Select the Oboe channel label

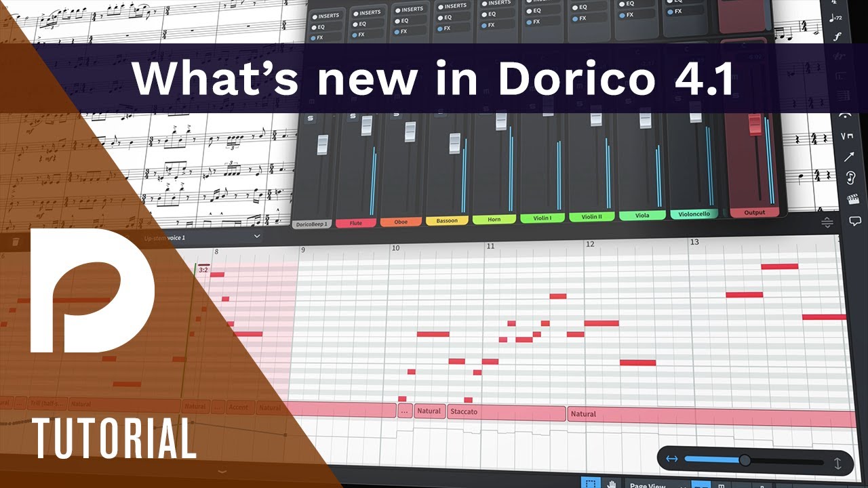click(x=401, y=222)
